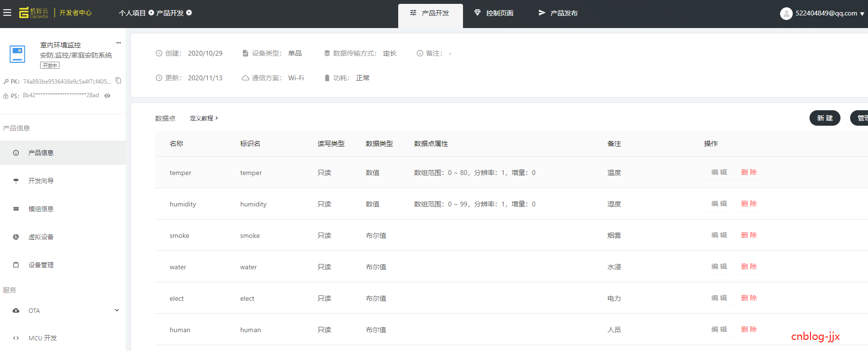Click the 烟雾 remark cell
This screenshot has width=868, height=351.
(x=614, y=235)
